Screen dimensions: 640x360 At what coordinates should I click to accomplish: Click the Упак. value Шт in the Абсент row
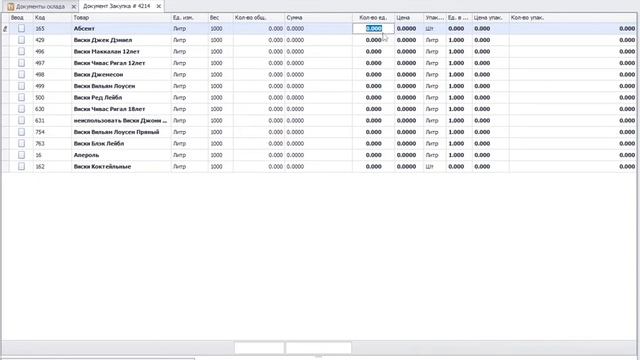tap(429, 29)
